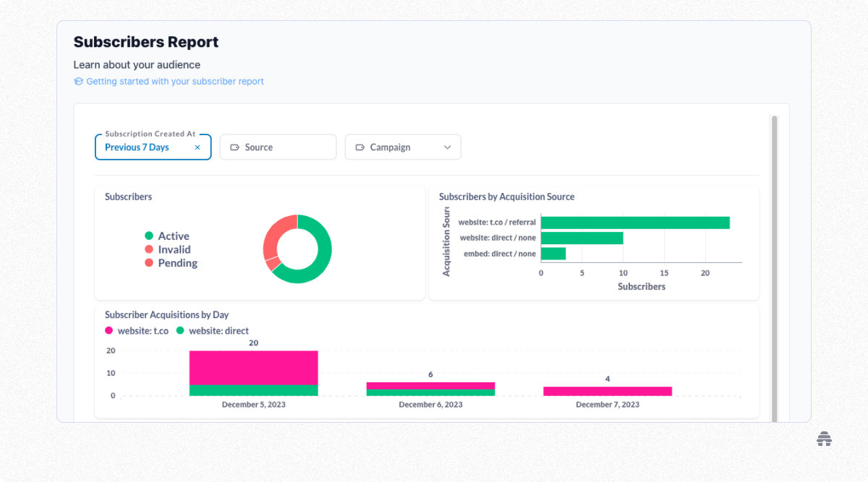The height and width of the screenshot is (482, 868).
Task: Click the tag icon in Campaign filter
Action: tap(359, 147)
